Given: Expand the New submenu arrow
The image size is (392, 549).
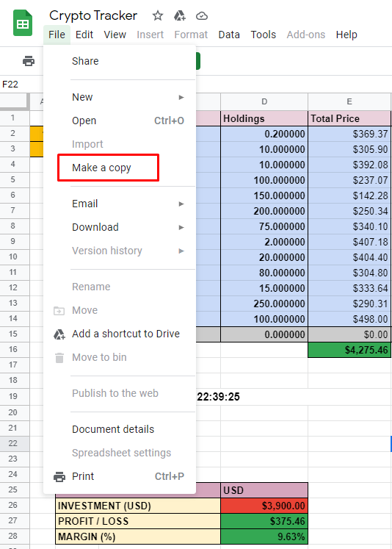Looking at the screenshot, I should [181, 97].
